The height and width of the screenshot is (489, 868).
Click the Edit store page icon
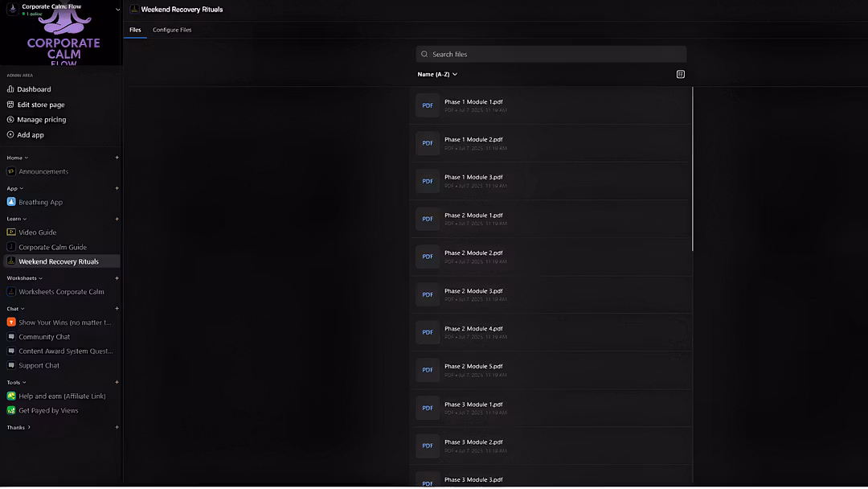10,105
